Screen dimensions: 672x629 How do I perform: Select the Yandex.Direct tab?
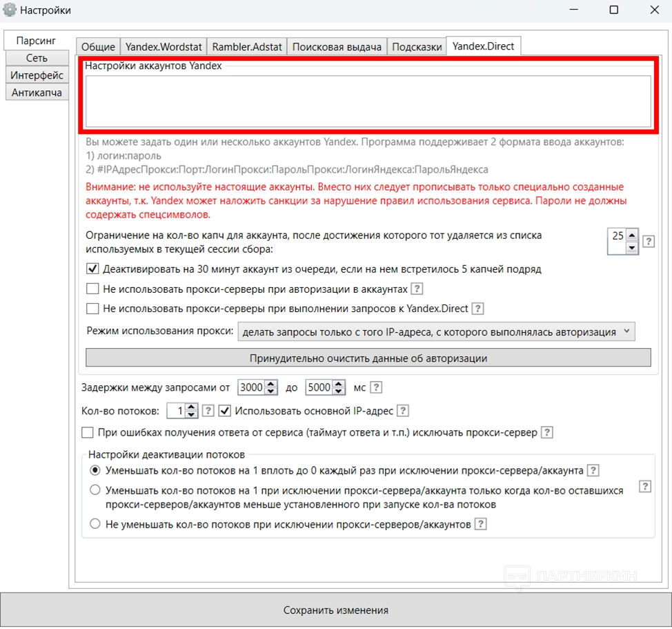tap(484, 46)
